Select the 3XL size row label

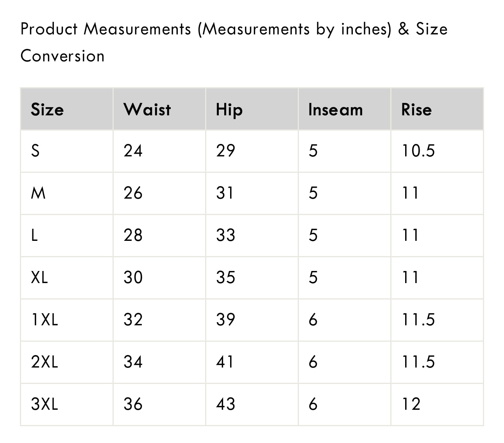pos(45,404)
